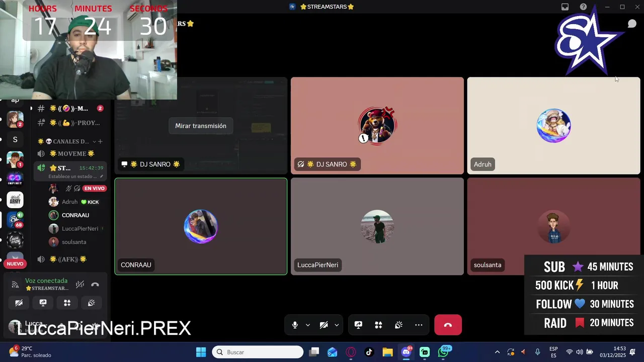Click Establece un estado status text
Viewport: 644px width, 362px height.
coord(73,176)
